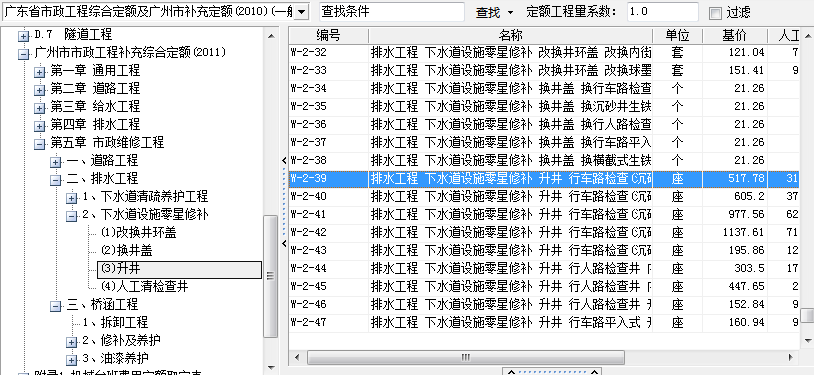Select row W-2-34
This screenshot has height=375, width=814.
544,89
